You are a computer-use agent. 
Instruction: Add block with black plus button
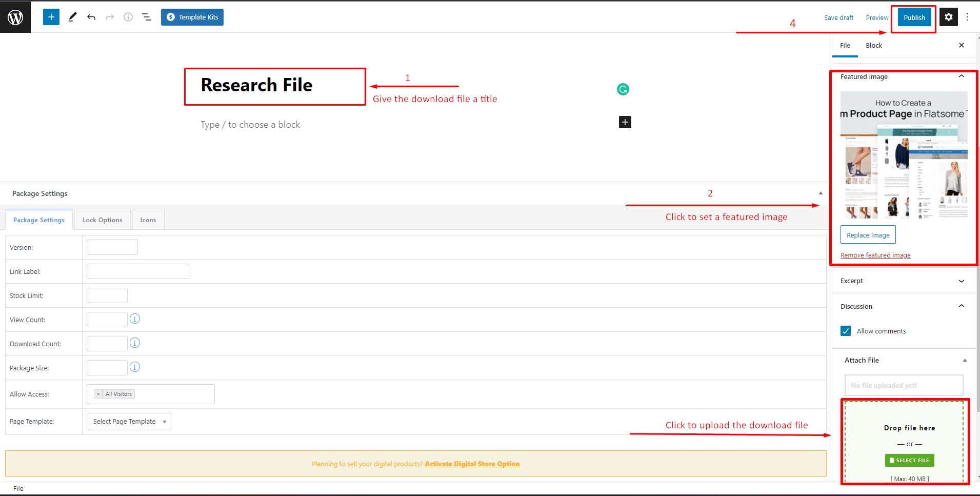pyautogui.click(x=625, y=122)
